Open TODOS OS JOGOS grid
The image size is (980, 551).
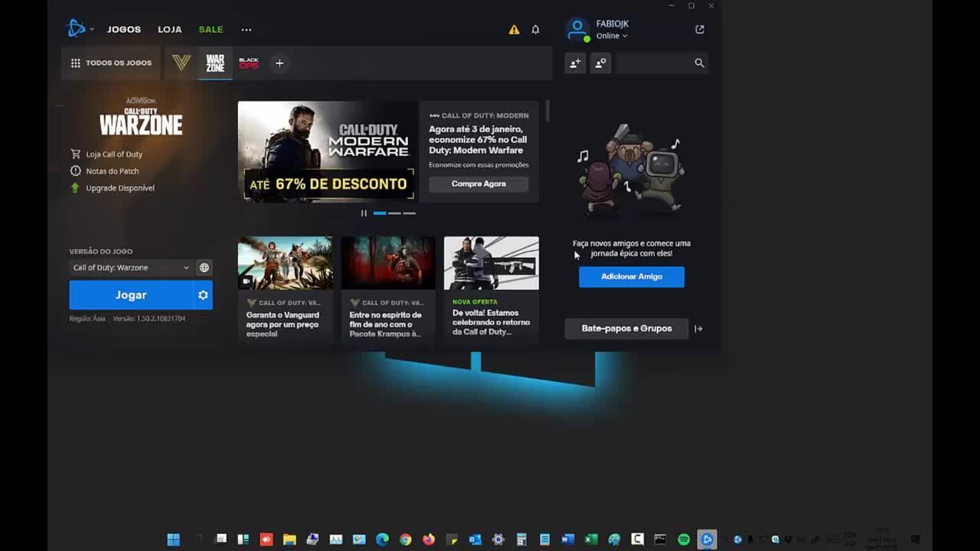[x=111, y=63]
